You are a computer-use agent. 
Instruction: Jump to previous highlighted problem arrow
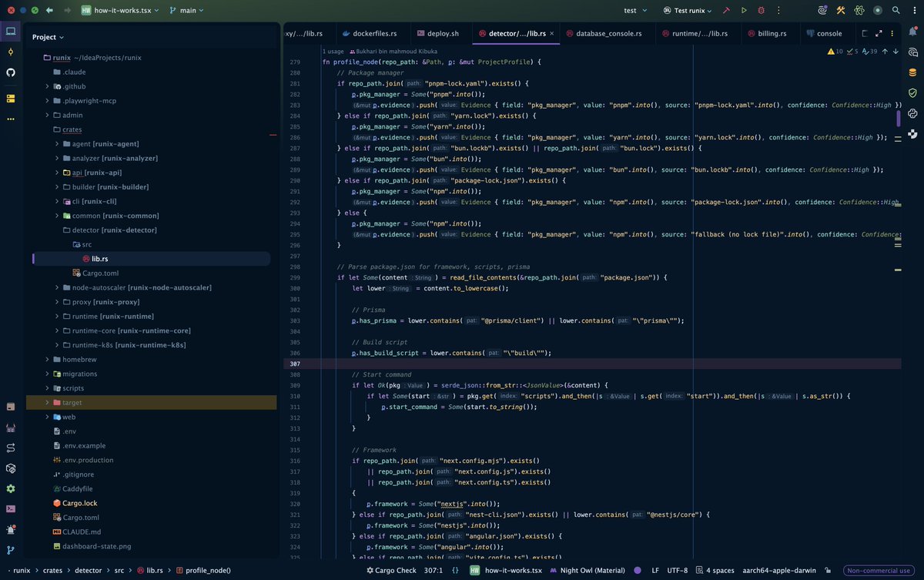point(885,52)
